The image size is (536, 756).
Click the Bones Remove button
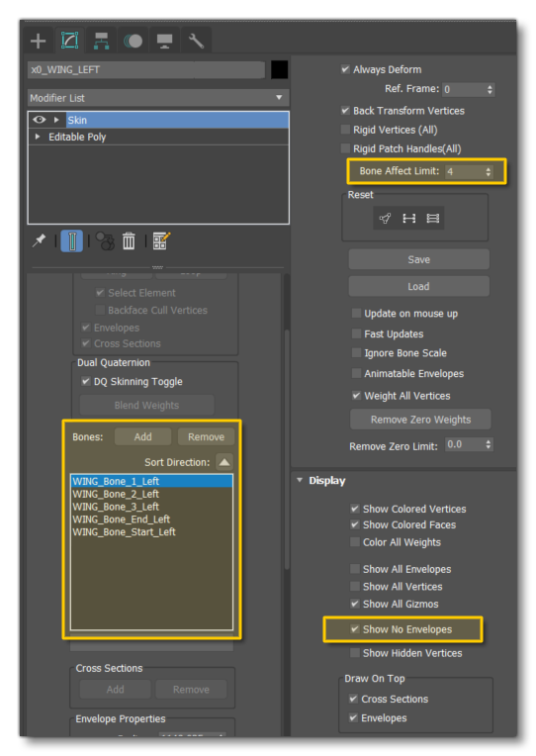(206, 436)
